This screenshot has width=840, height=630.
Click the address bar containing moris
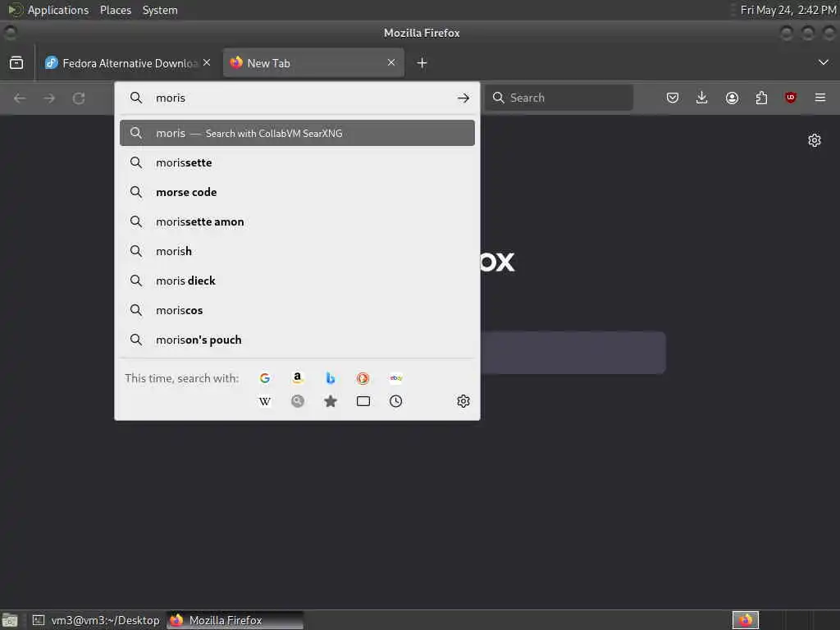coord(297,98)
